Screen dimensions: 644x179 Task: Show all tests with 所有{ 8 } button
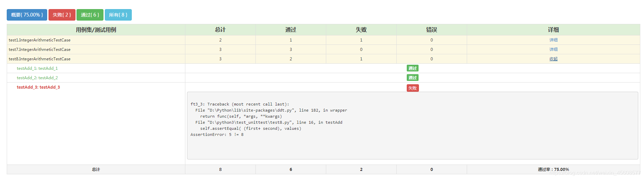pyautogui.click(x=118, y=15)
